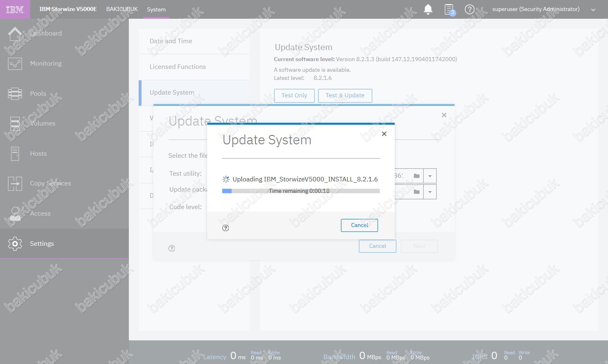Click the Hosts server icon

15,154
